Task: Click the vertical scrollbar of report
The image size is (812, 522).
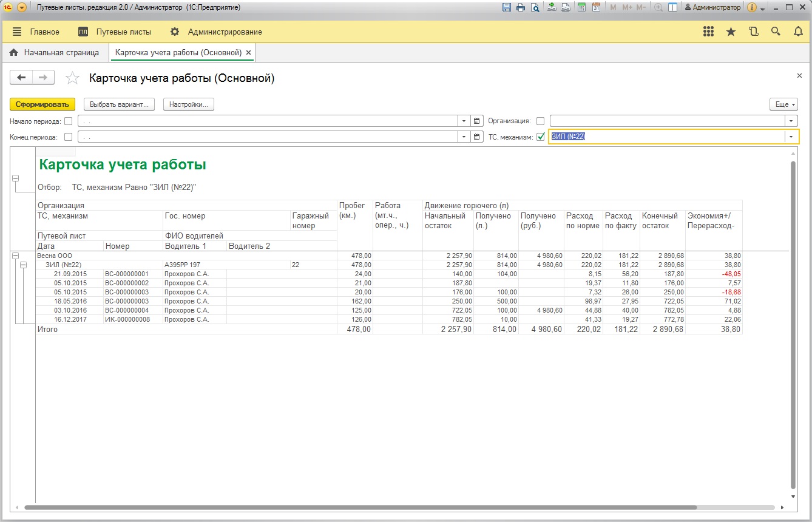Action: 794,325
